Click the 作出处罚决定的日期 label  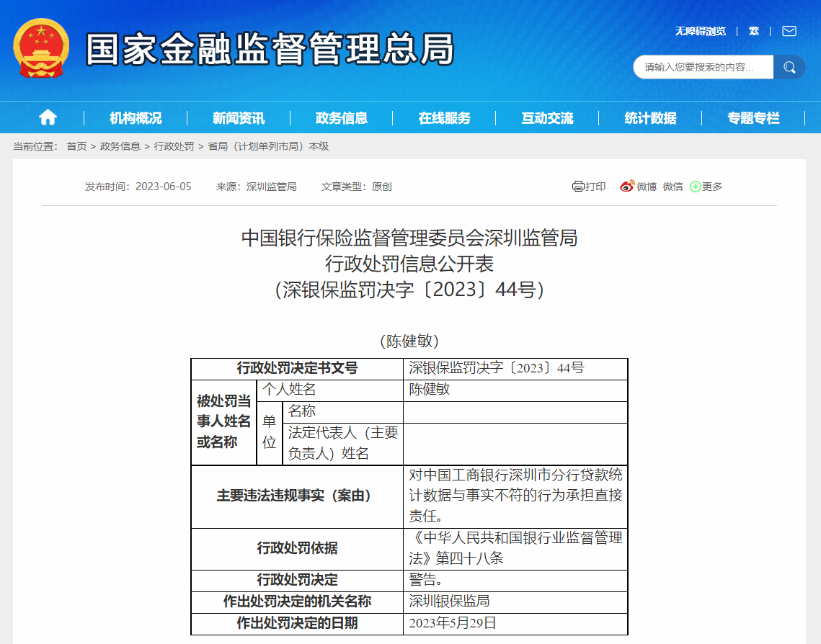point(297,624)
